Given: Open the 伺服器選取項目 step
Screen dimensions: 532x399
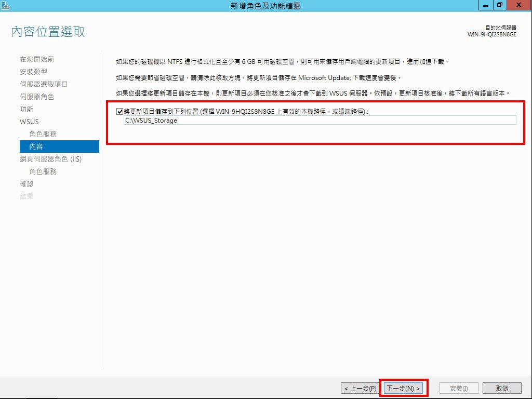Looking at the screenshot, I should [x=44, y=84].
